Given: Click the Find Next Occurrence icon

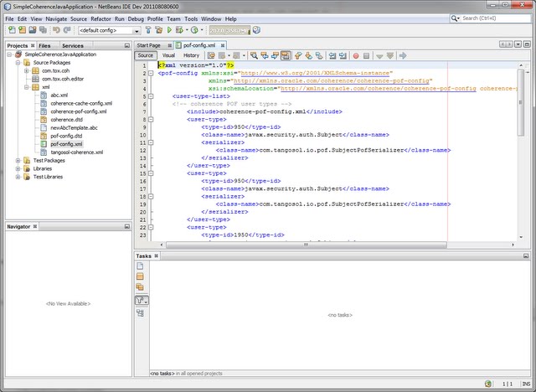Looking at the screenshot, I should 275,55.
